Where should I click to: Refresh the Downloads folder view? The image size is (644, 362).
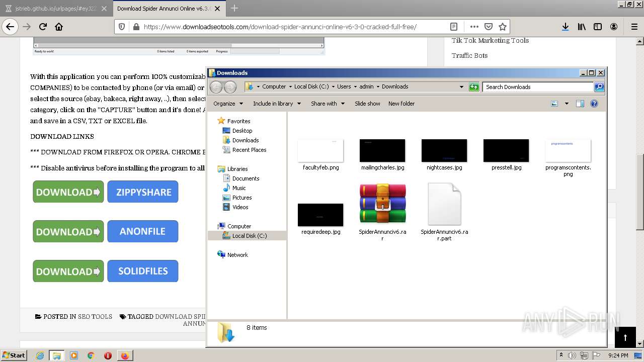(x=474, y=87)
